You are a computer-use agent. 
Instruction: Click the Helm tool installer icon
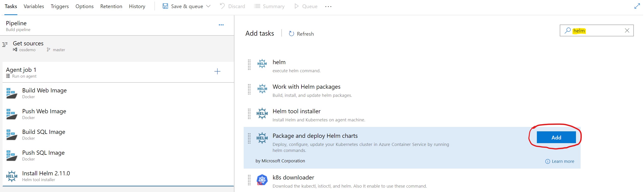(262, 113)
